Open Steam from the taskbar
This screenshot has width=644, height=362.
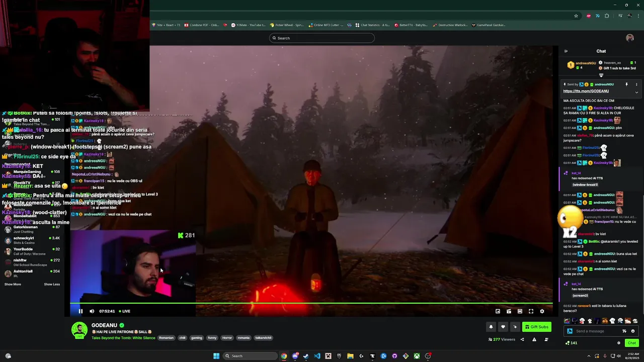click(306, 356)
